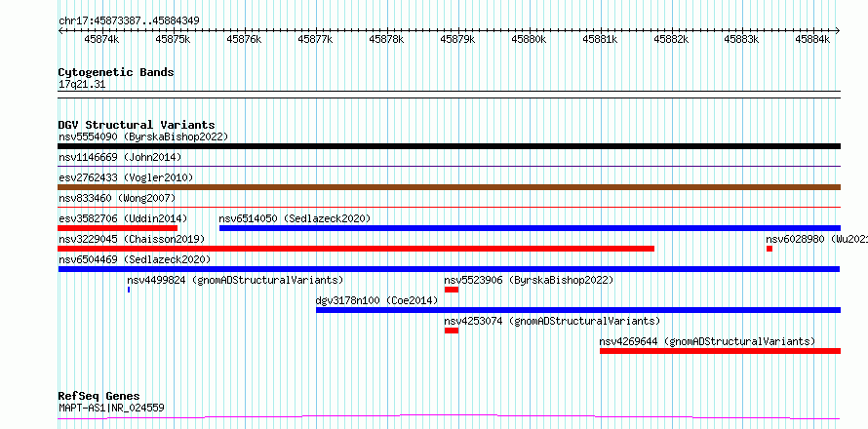
Task: Open the esv2762433 (Vogler2010) label
Action: click(x=126, y=177)
